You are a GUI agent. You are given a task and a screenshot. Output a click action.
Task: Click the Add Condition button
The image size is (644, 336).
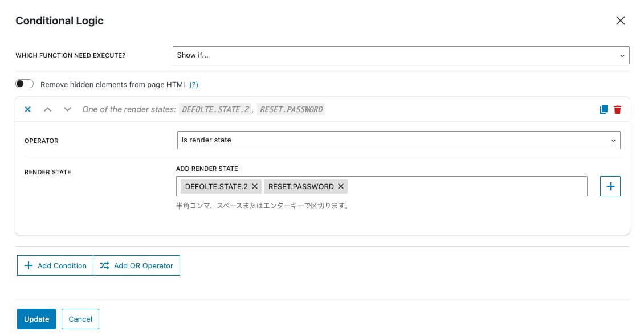coord(55,265)
